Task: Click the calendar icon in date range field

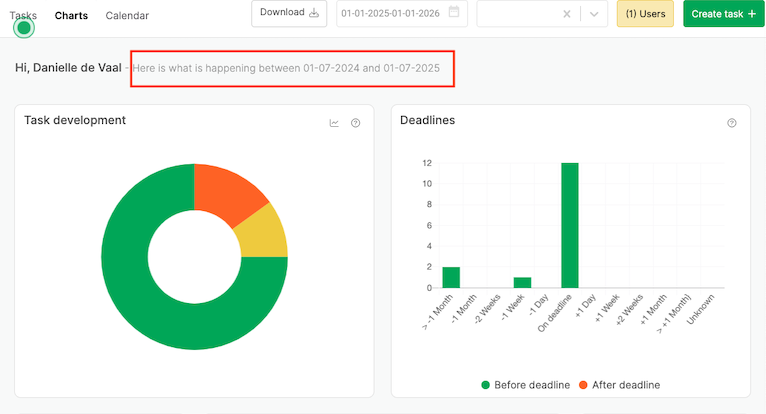Action: [455, 13]
